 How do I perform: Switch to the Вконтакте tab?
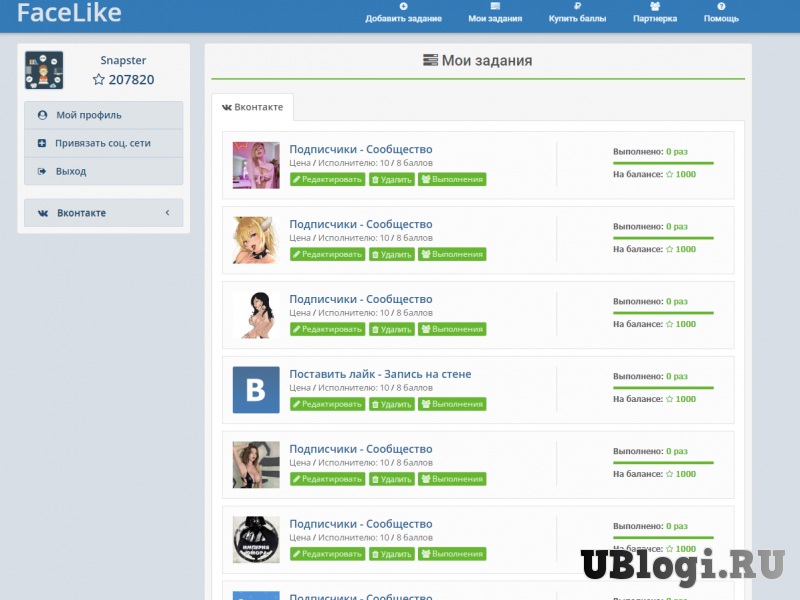(252, 107)
